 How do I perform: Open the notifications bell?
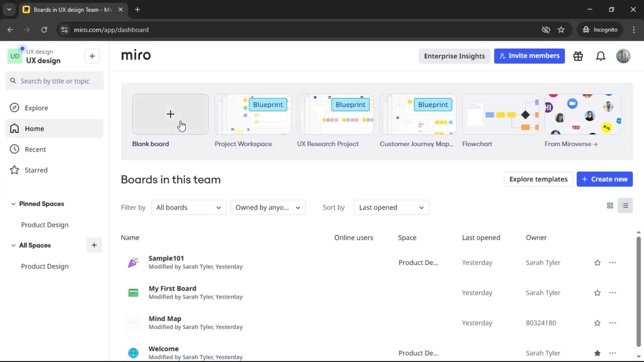coord(600,56)
